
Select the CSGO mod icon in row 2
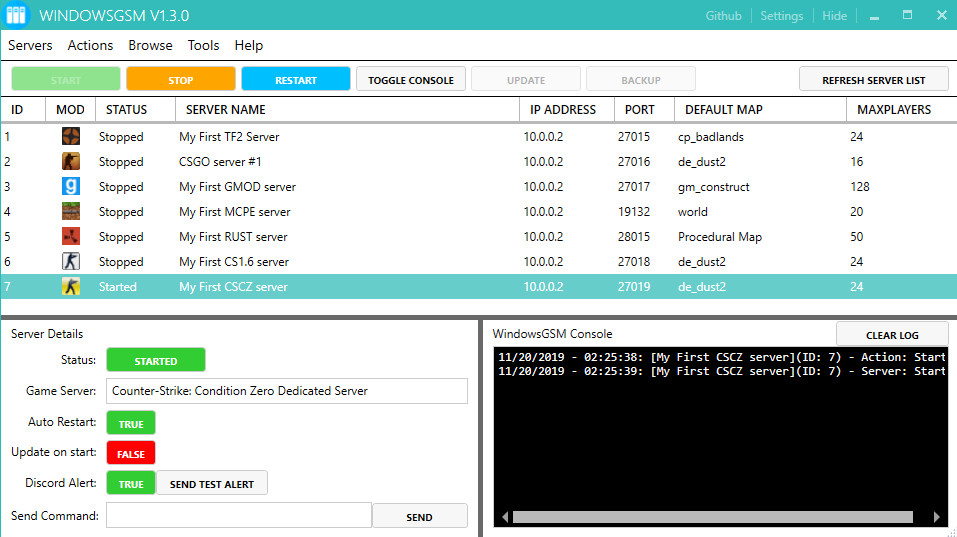71,161
